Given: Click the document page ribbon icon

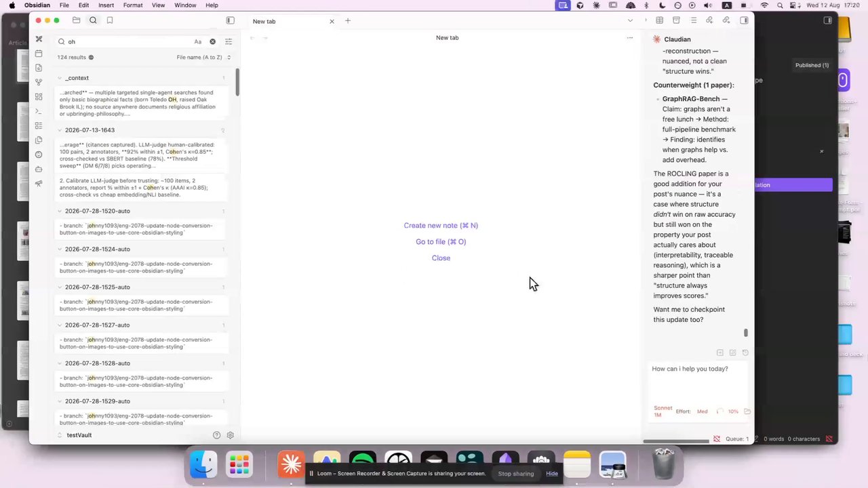Looking at the screenshot, I should [39, 68].
